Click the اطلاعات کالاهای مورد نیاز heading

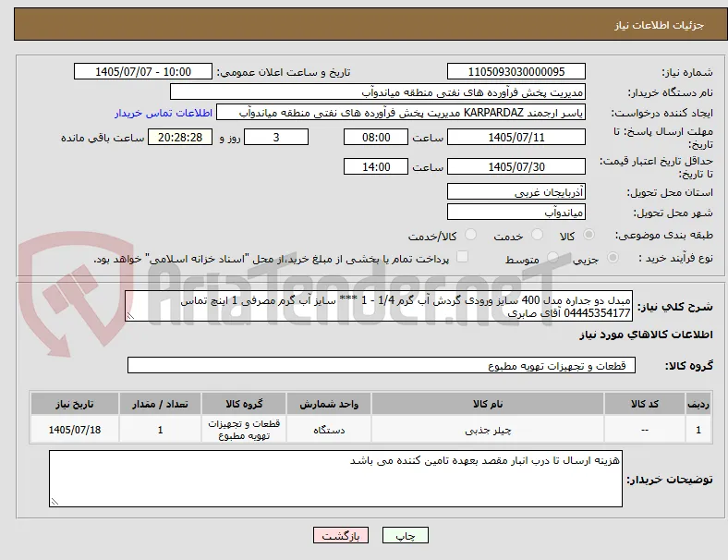(646, 335)
